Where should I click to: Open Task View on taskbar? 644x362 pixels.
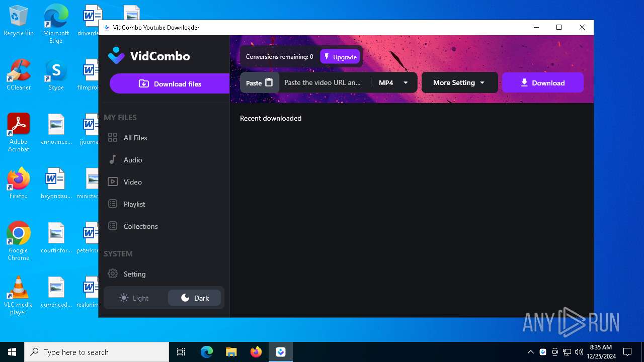(181, 352)
